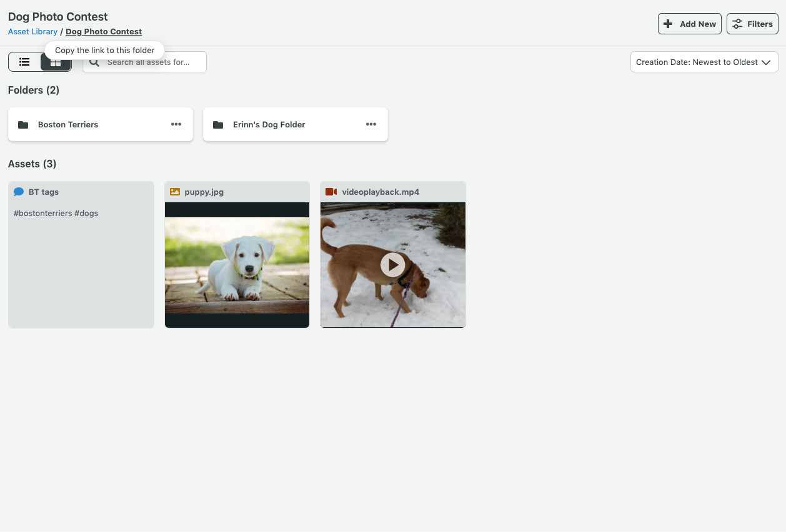This screenshot has height=532, width=786.
Task: Click the Erinn's Dog Folder icon
Action: click(x=218, y=124)
